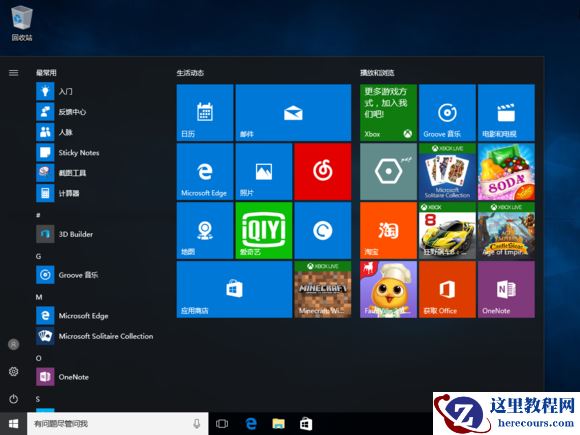The width and height of the screenshot is (580, 435).
Task: Jump via the 'O' letter header
Action: coord(38,358)
